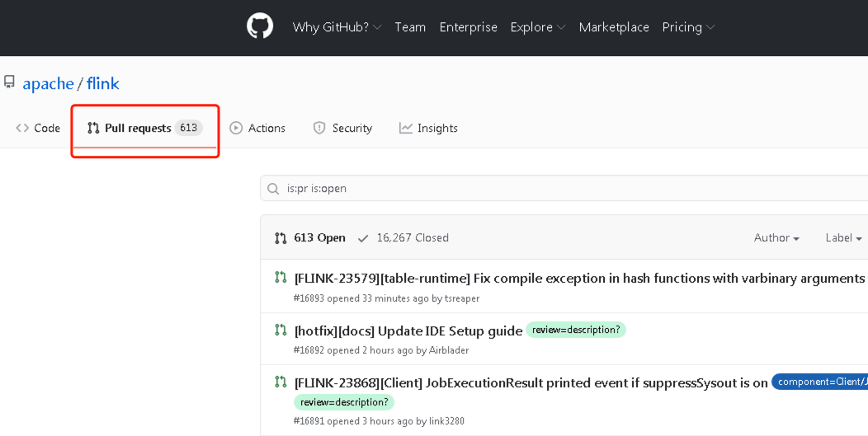Click author tsreaper
Screen dimensions: 868x436
(x=462, y=299)
